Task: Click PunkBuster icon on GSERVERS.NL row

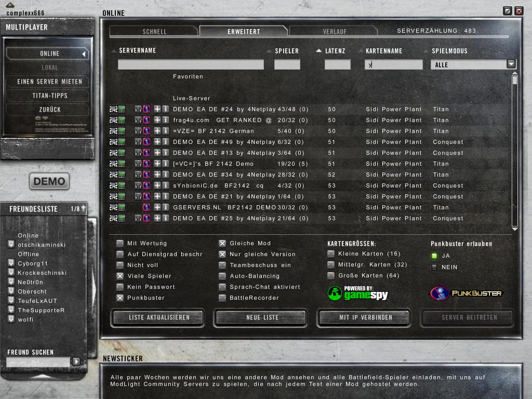Action: [x=147, y=207]
